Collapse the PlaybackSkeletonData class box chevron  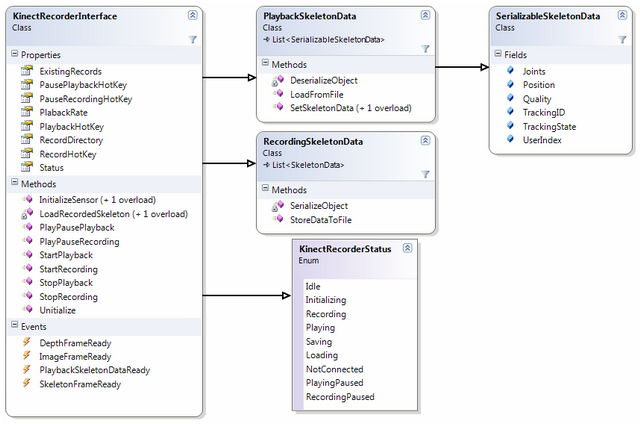click(425, 16)
